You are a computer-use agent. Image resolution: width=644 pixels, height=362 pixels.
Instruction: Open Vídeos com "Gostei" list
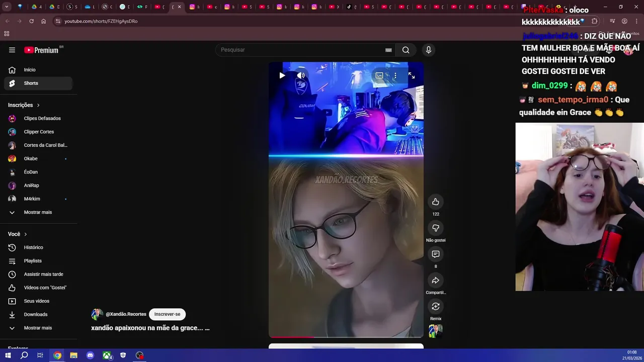[38, 288]
